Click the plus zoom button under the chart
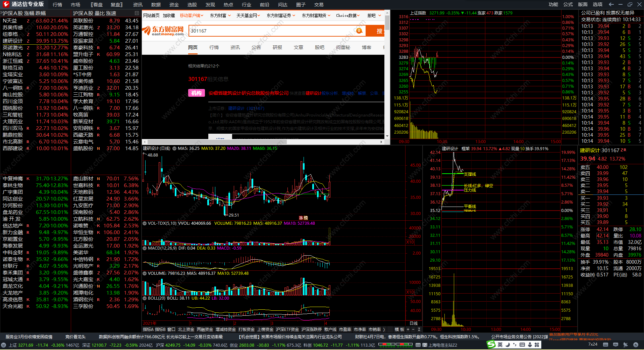The image size is (644, 350). [x=408, y=330]
